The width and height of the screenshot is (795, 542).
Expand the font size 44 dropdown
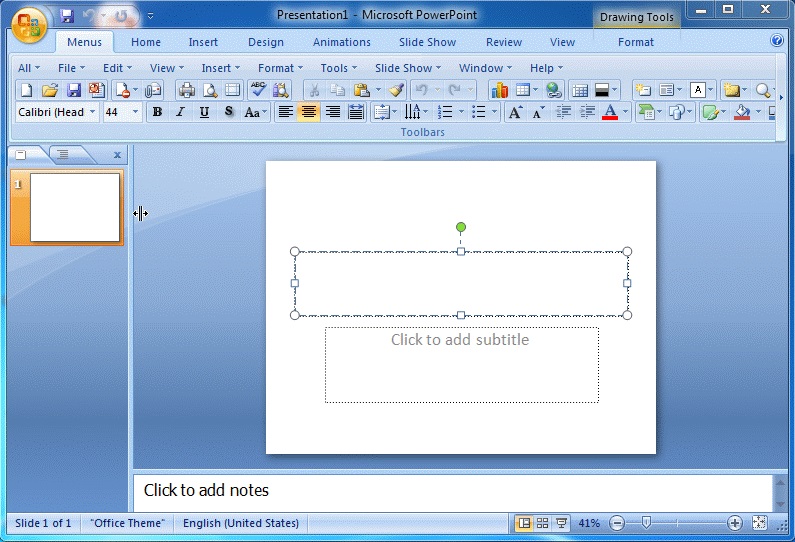click(x=137, y=112)
